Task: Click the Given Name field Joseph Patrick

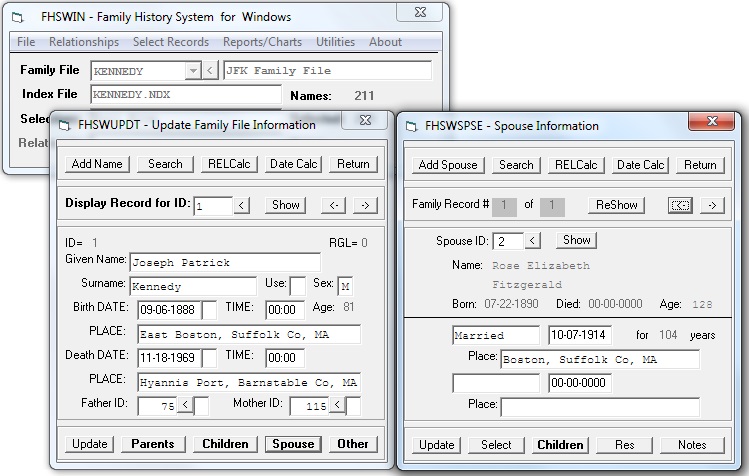Action: pyautogui.click(x=225, y=262)
